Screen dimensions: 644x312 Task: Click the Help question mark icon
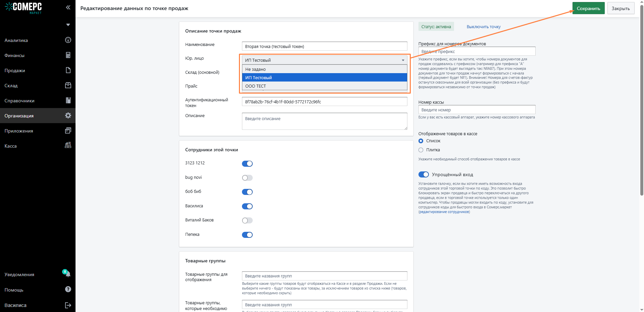(68, 290)
